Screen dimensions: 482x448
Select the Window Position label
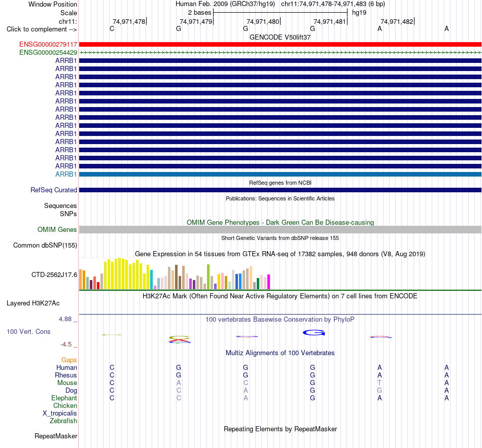53,4
